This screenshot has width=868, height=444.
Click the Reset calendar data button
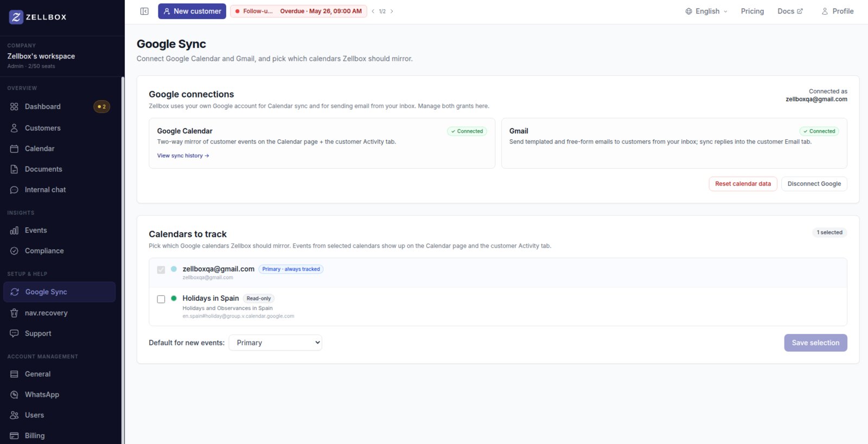coord(743,184)
